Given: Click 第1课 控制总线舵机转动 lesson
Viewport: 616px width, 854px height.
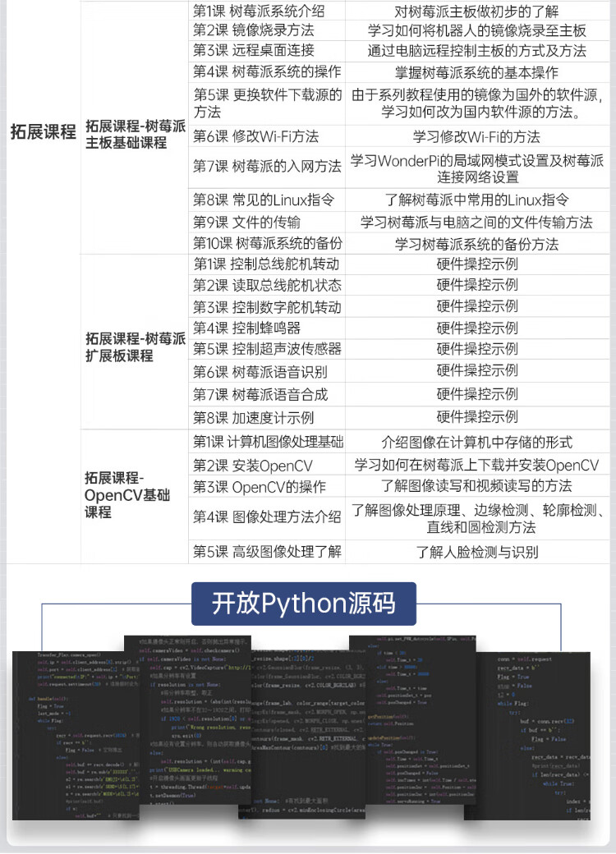Looking at the screenshot, I should 266,264.
